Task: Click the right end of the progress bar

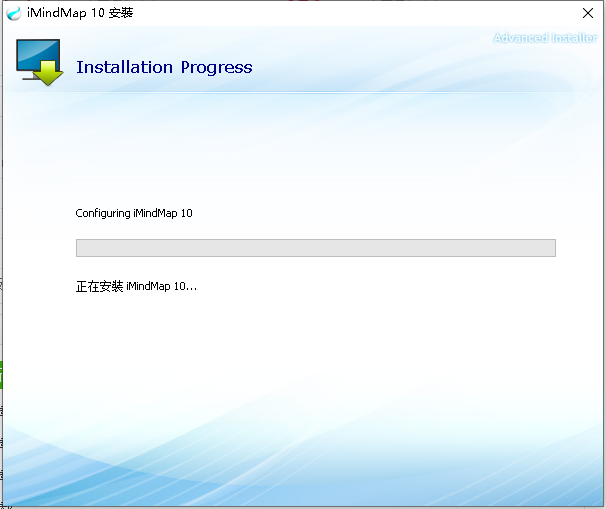Action: tap(551, 248)
